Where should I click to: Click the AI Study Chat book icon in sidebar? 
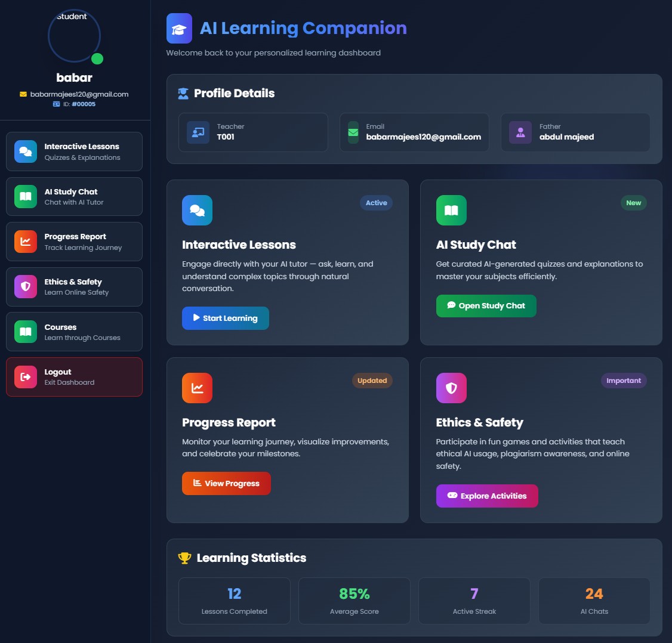click(25, 196)
